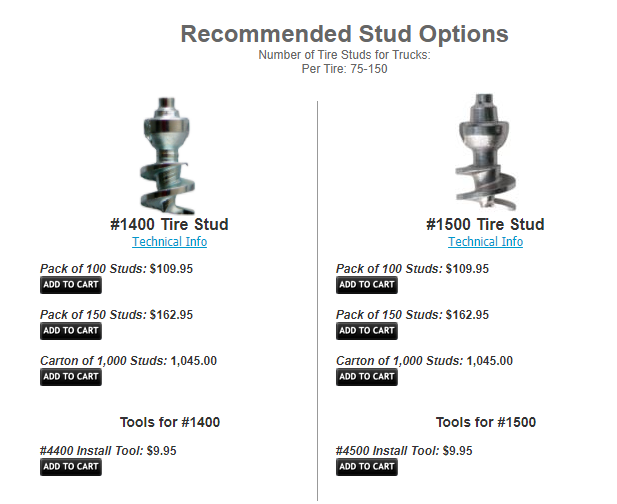Image resolution: width=617 pixels, height=504 pixels.
Task: Click the Recommended Stud Options heading
Action: pos(344,33)
